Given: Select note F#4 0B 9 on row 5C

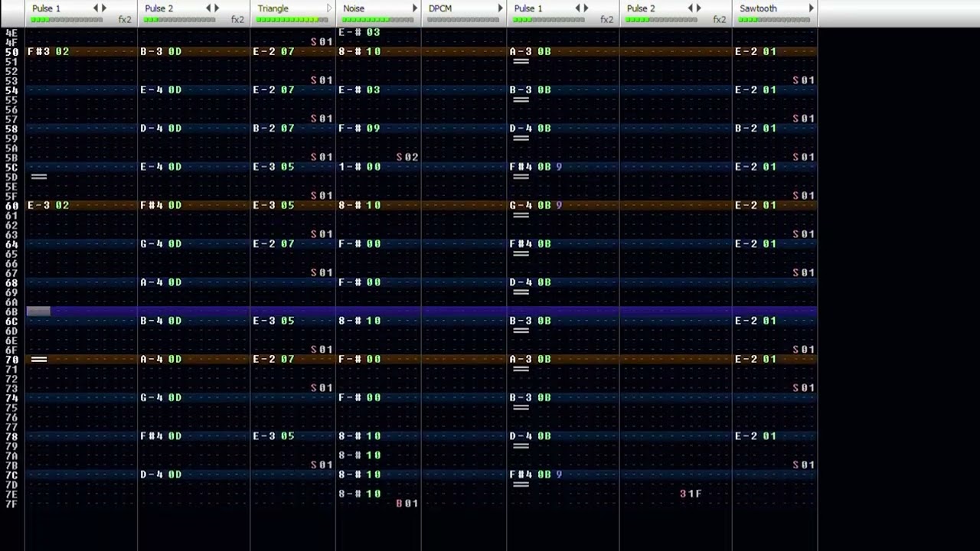Looking at the screenshot, I should [535, 167].
